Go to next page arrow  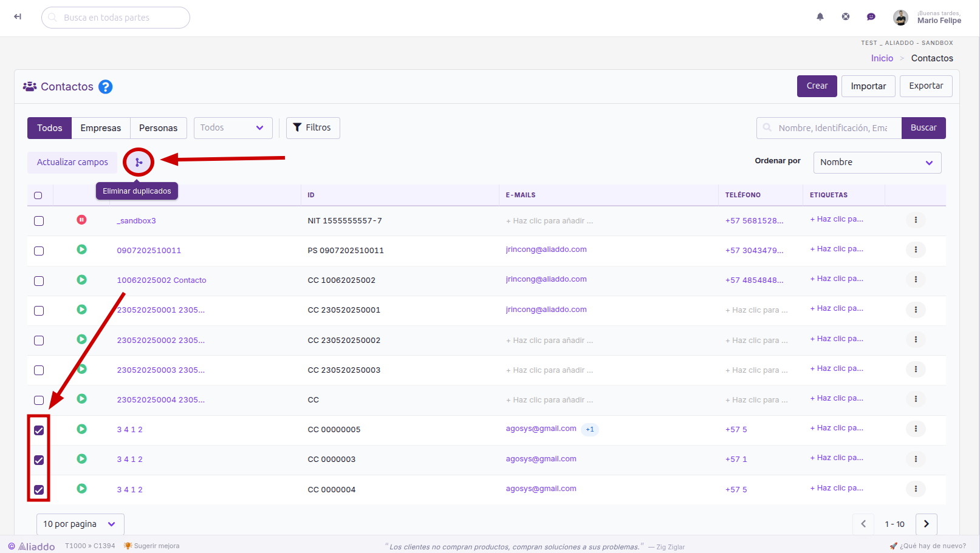pos(927,524)
